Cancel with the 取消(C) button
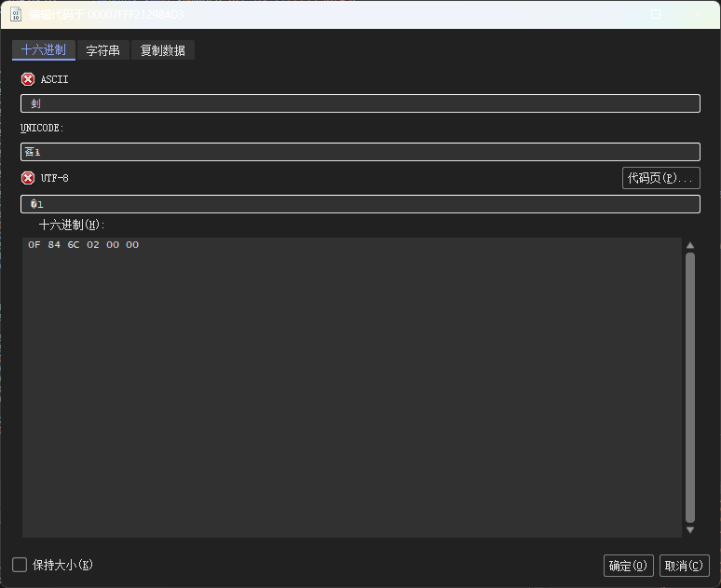The height and width of the screenshot is (588, 721). (685, 566)
